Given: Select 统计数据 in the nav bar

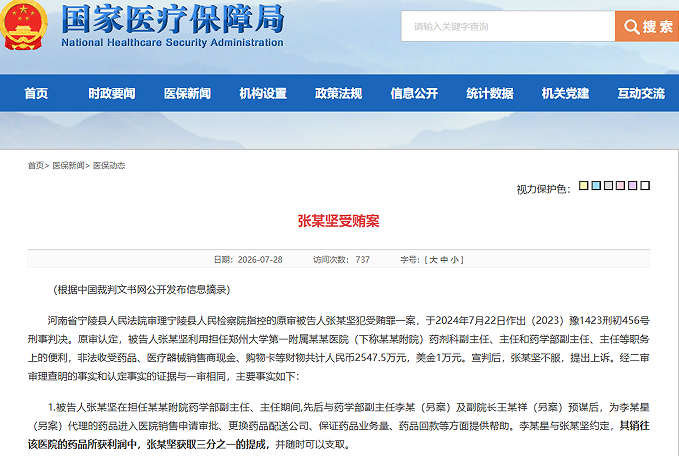Looking at the screenshot, I should coord(490,93).
